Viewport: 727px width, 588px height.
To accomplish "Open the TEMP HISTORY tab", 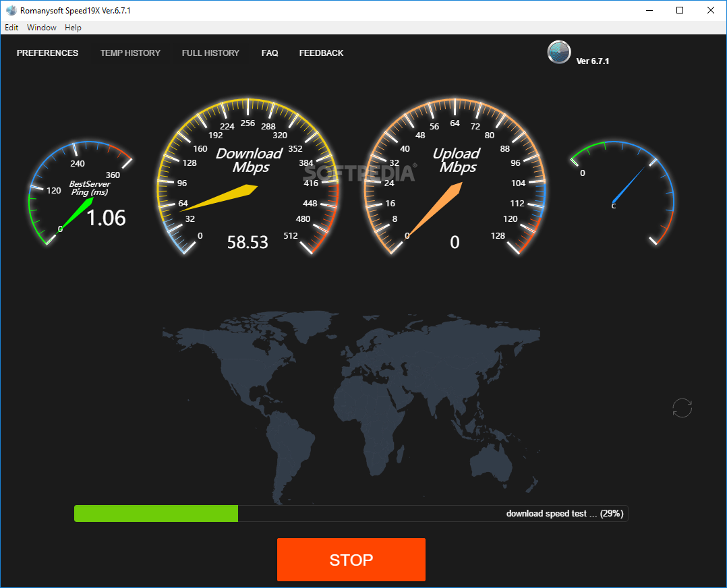I will (130, 53).
